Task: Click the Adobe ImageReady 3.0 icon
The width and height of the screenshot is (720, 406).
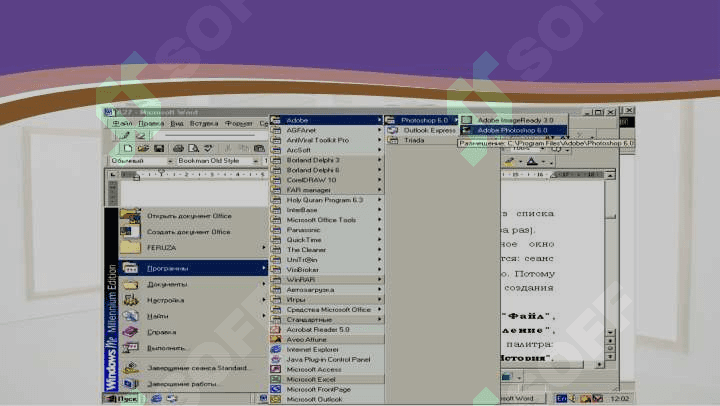Action: point(467,120)
